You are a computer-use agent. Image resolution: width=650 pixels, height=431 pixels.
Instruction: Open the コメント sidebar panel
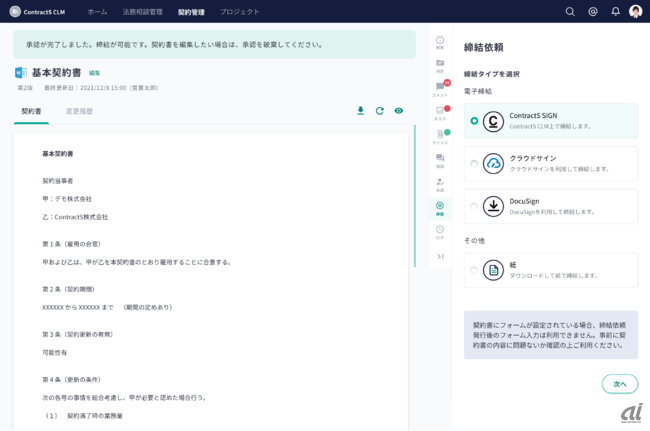pos(440,89)
